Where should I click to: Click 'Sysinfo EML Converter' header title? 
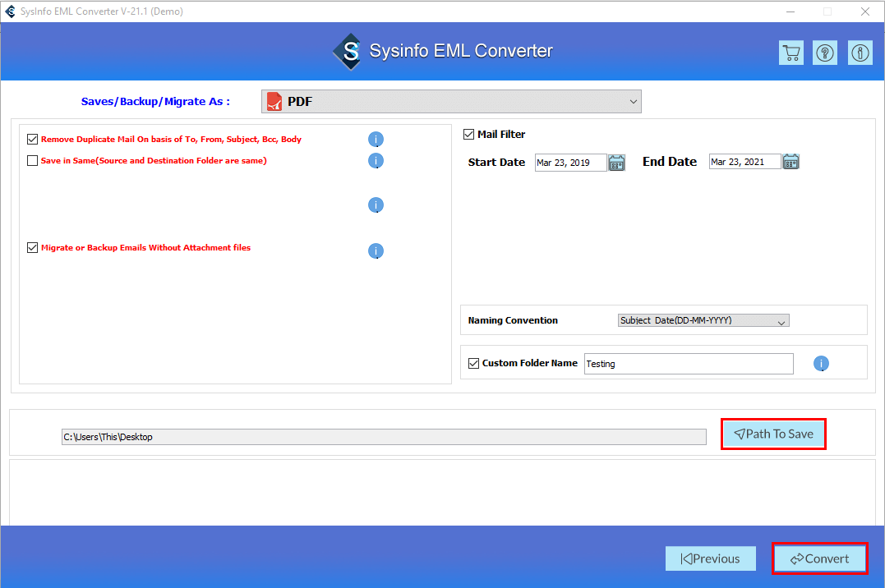[460, 51]
